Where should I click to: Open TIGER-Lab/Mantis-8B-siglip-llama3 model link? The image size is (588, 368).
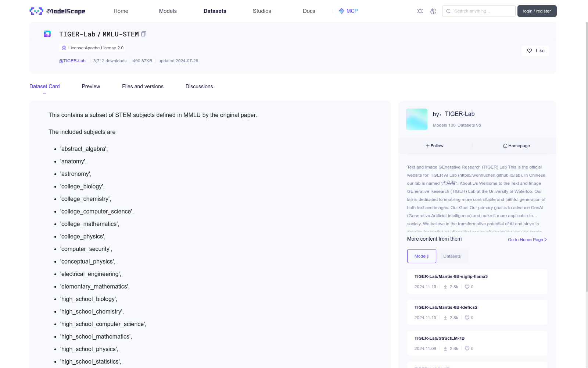pos(451,276)
